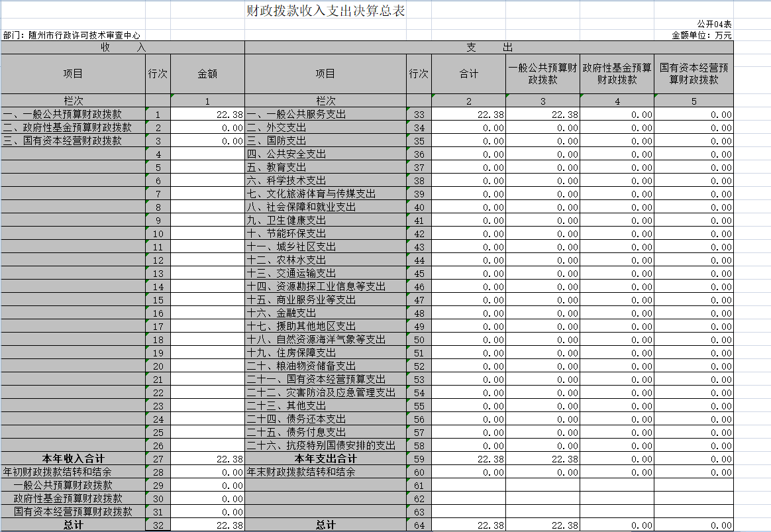771x532 pixels.
Task: Click the 金额单位：万元 label cell
Action: [701, 35]
